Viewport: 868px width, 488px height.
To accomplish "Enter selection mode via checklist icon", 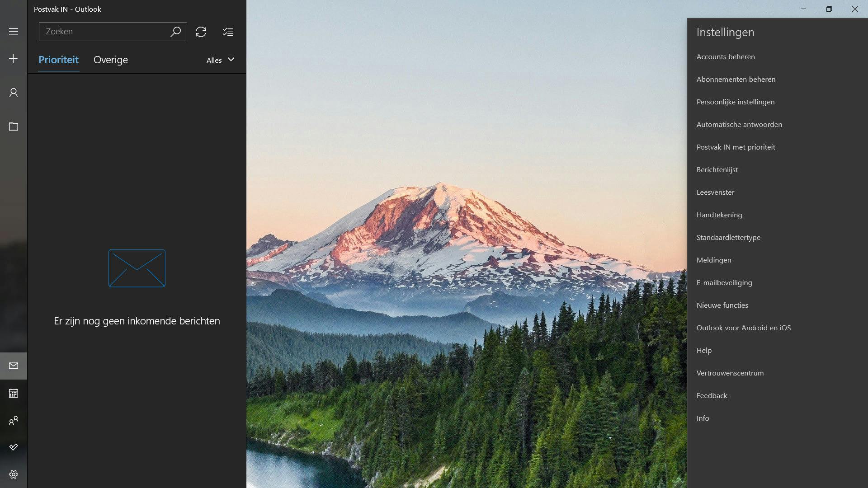I will (x=228, y=32).
